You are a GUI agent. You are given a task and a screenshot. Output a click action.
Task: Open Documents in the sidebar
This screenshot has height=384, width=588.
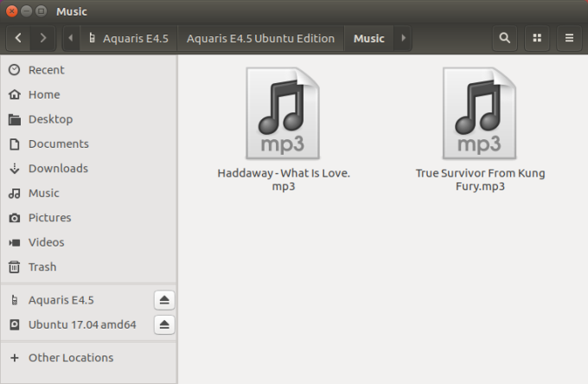(88, 144)
